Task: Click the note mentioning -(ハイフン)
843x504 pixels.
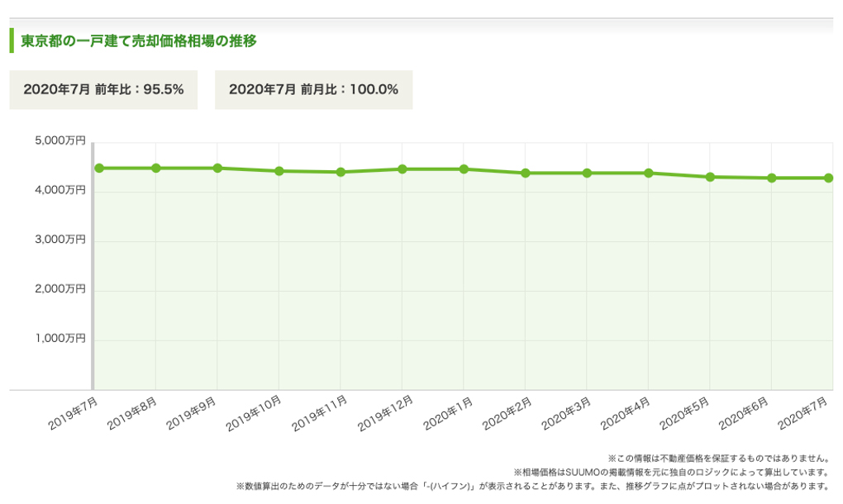Action: [533, 487]
